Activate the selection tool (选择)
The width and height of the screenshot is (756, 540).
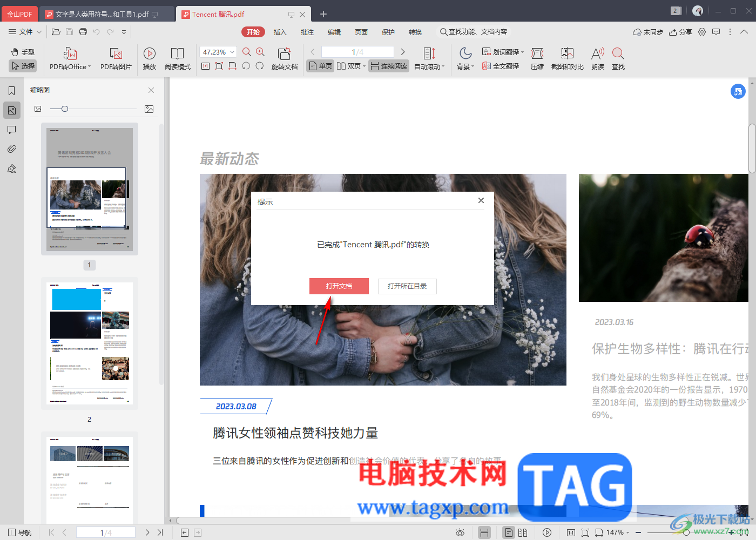[23, 66]
